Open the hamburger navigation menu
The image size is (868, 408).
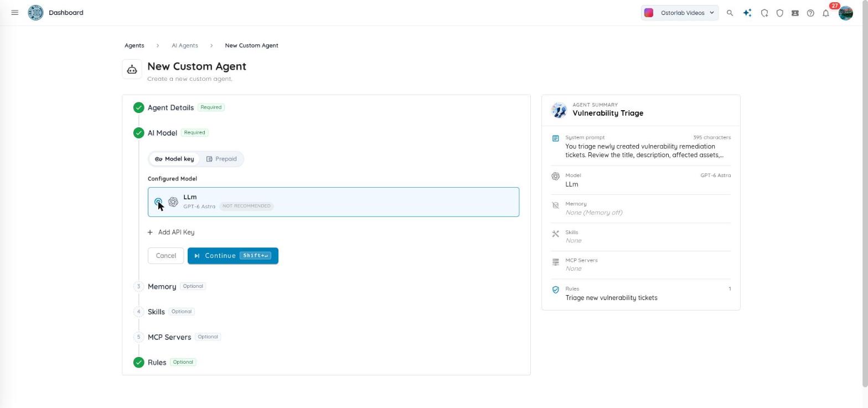coord(15,12)
